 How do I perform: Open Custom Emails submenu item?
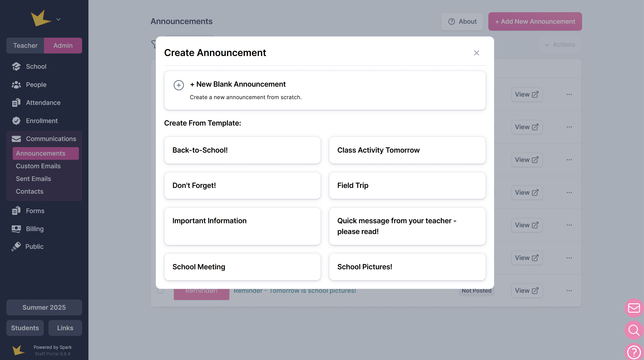(x=38, y=166)
